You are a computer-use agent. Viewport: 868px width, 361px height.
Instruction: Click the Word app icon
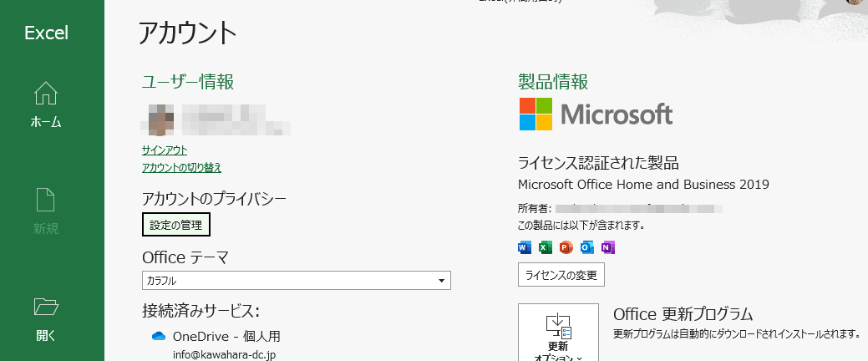[525, 247]
